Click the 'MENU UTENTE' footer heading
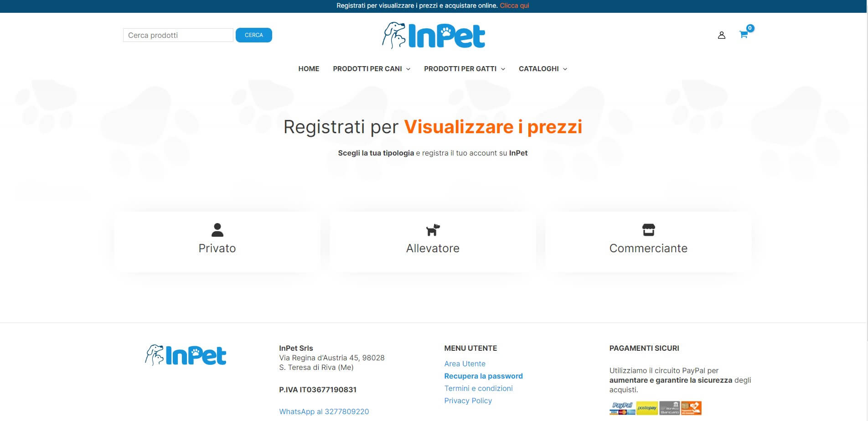This screenshot has height=421, width=868. coord(470,348)
